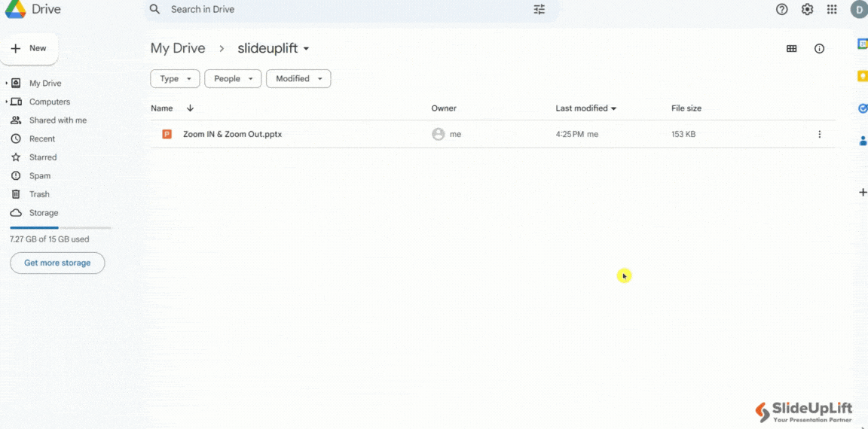Image resolution: width=868 pixels, height=429 pixels.
Task: Open Google Calendar side panel icon
Action: pyautogui.click(x=863, y=44)
